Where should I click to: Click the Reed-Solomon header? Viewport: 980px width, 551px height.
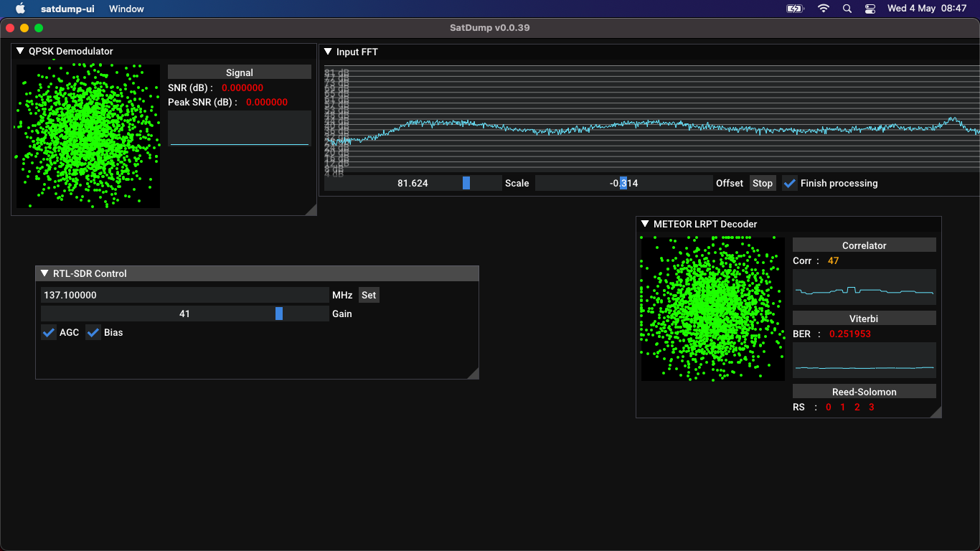tap(864, 392)
